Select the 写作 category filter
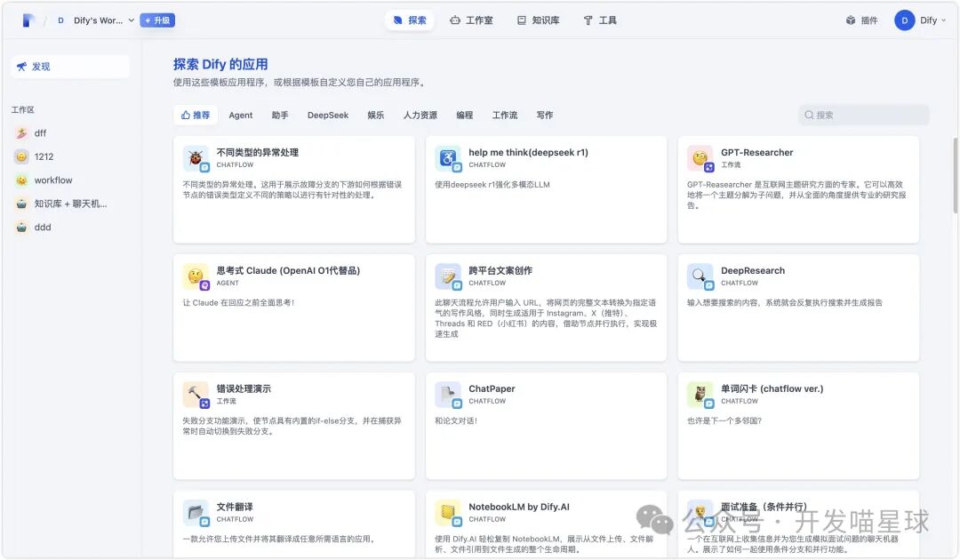Image resolution: width=960 pixels, height=560 pixels. [x=544, y=115]
